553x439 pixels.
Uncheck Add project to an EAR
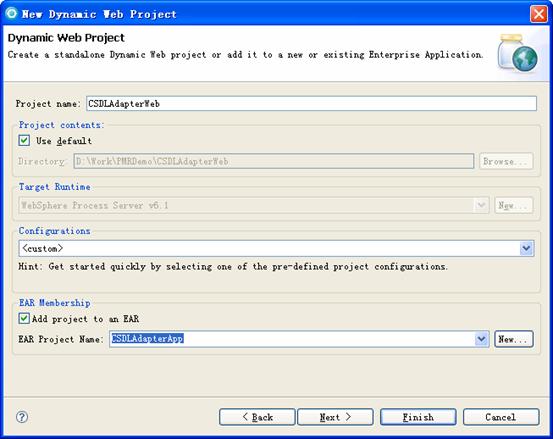click(x=24, y=318)
